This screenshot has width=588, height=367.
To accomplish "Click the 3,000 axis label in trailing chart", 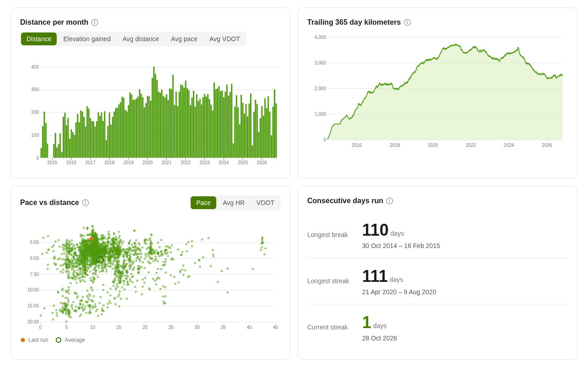I will tap(320, 63).
